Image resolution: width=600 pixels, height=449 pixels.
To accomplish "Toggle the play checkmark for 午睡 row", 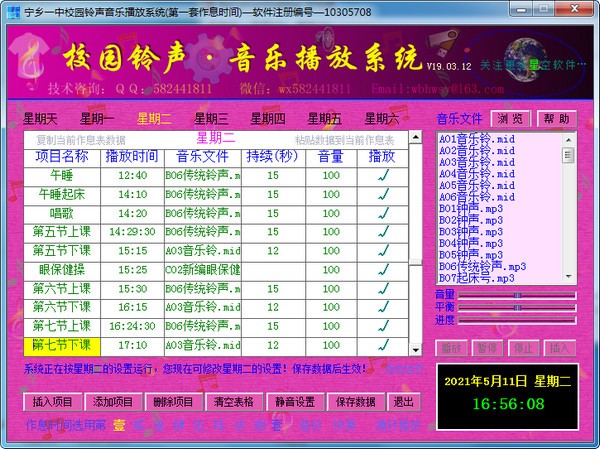I will (x=382, y=175).
